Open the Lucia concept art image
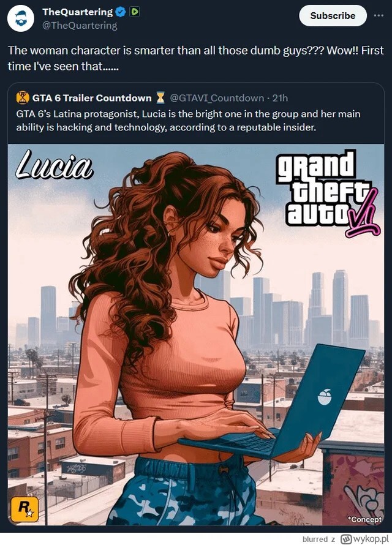This screenshot has width=392, height=545. click(x=196, y=334)
